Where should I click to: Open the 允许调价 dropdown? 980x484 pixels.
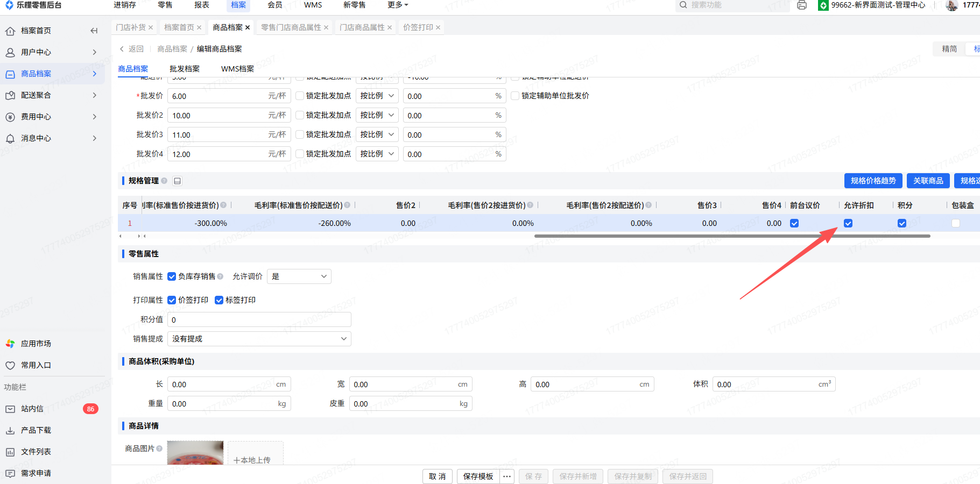(x=299, y=276)
